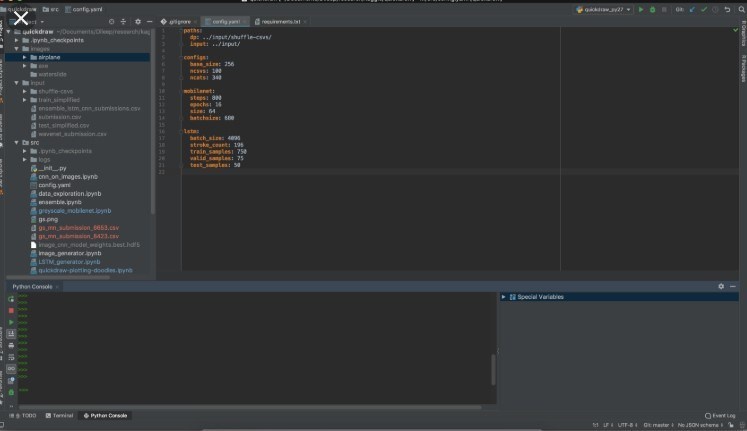Click the Python Console horizontal scrollbar
The image size is (747, 431).
point(250,407)
